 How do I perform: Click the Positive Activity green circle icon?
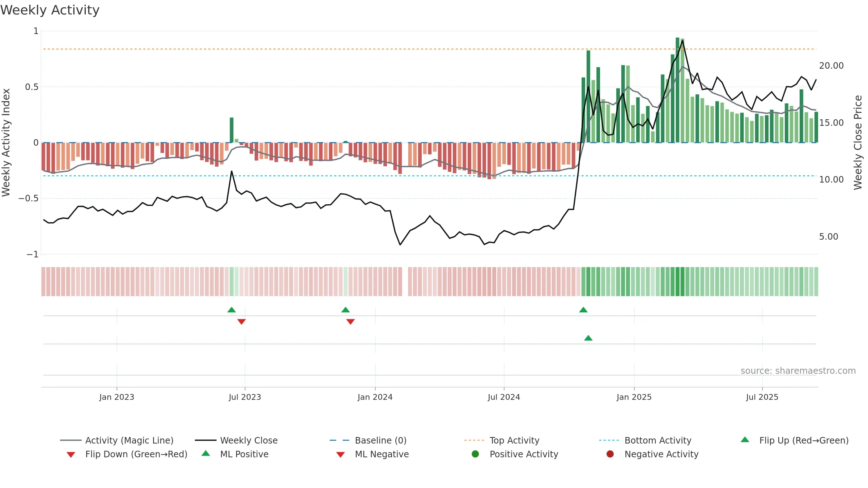475,454
